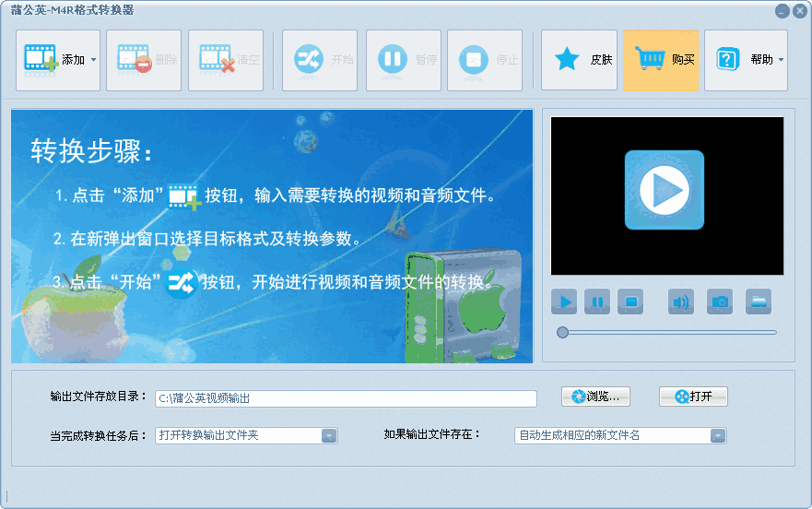Expand the existing output file dropdown
The image size is (812, 509).
click(717, 436)
